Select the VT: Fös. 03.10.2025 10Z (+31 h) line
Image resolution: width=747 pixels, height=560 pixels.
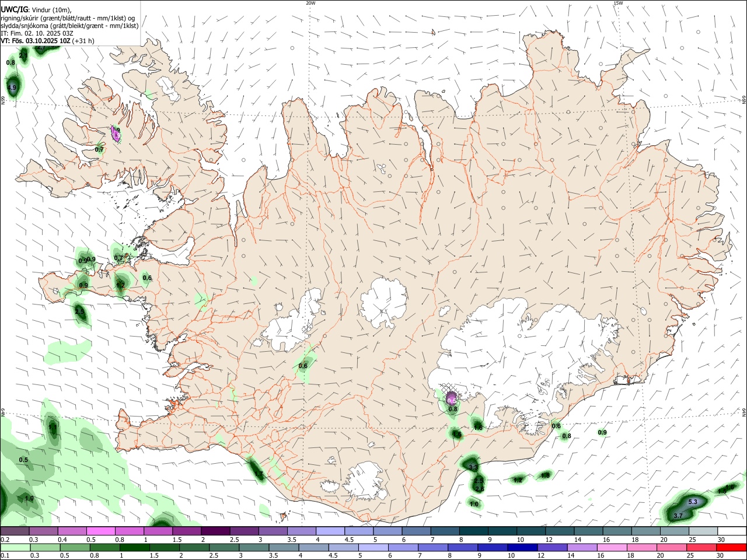(x=47, y=41)
